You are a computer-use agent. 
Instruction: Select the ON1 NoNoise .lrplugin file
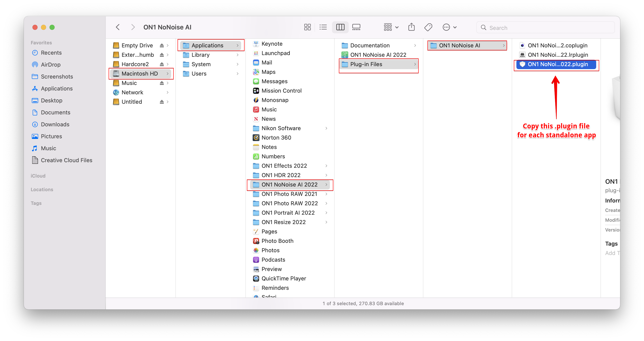click(558, 55)
